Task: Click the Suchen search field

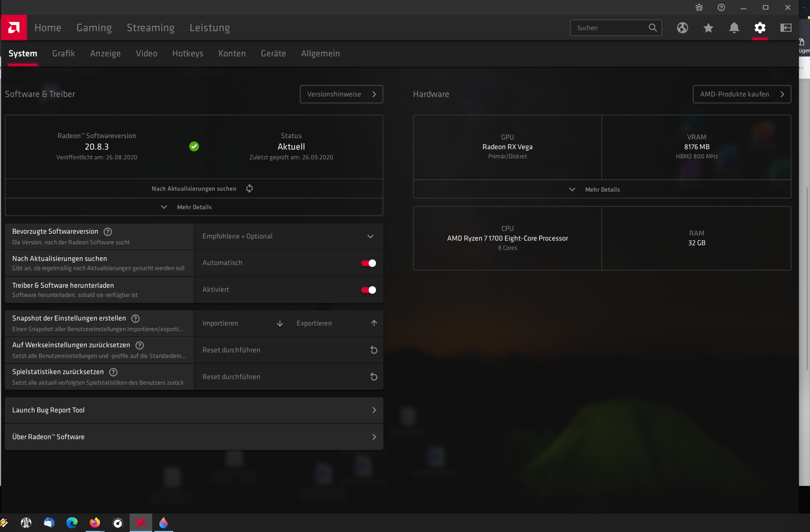Action: pyautogui.click(x=609, y=28)
